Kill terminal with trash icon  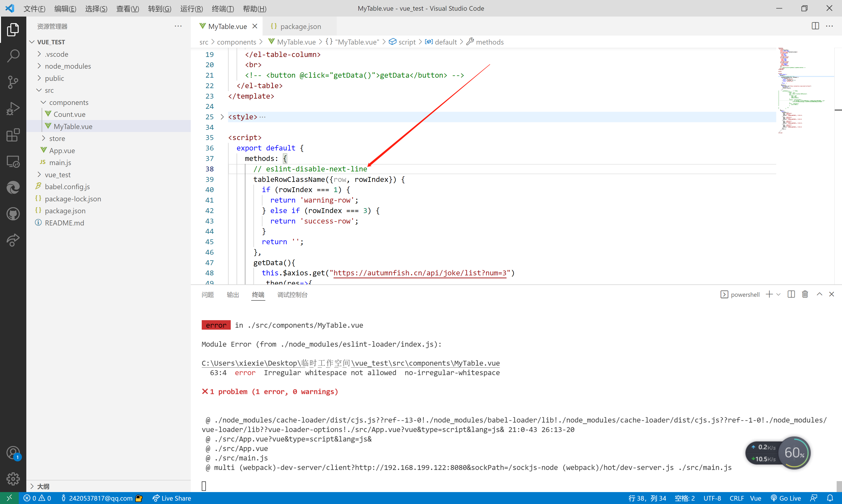click(x=805, y=294)
